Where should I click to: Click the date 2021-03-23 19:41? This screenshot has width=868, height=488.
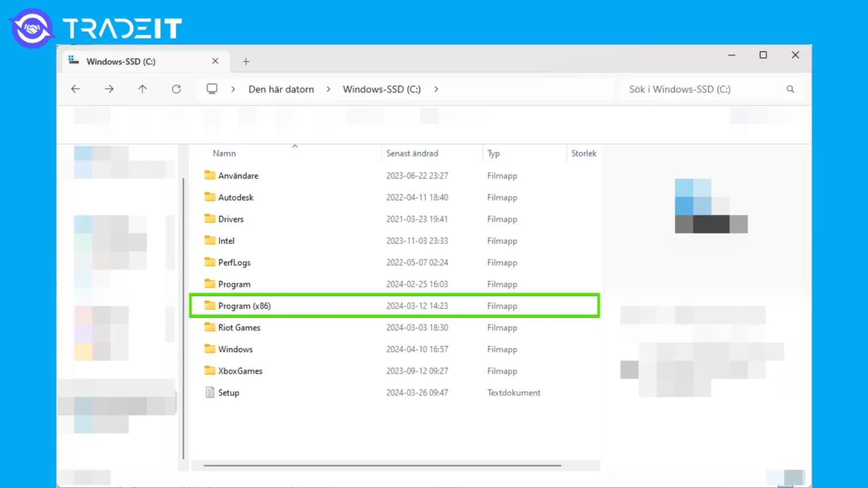pyautogui.click(x=417, y=219)
